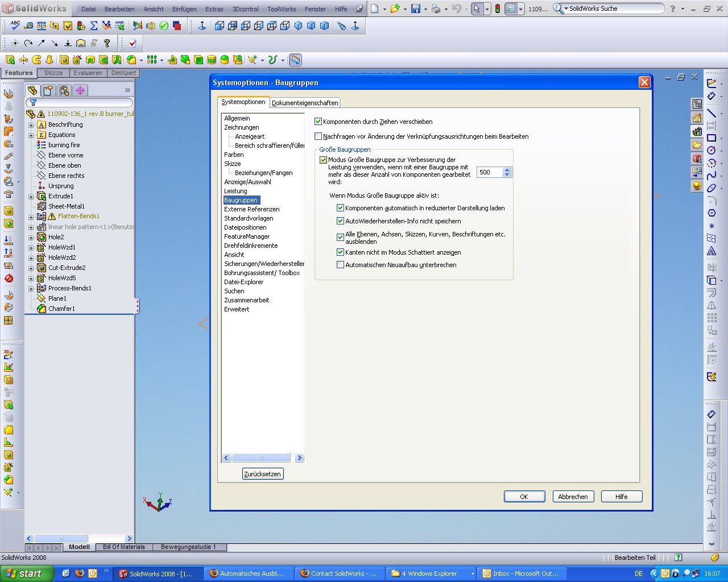Screen dimensions: 728x582
Task: Expand the Process-Bends1 feature node
Action: pyautogui.click(x=31, y=289)
